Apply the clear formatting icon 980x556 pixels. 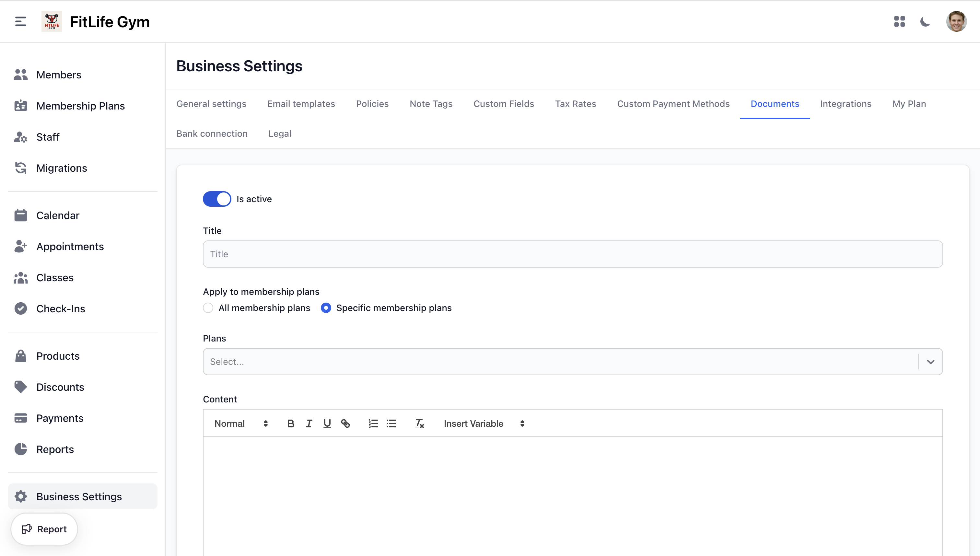pyautogui.click(x=419, y=423)
